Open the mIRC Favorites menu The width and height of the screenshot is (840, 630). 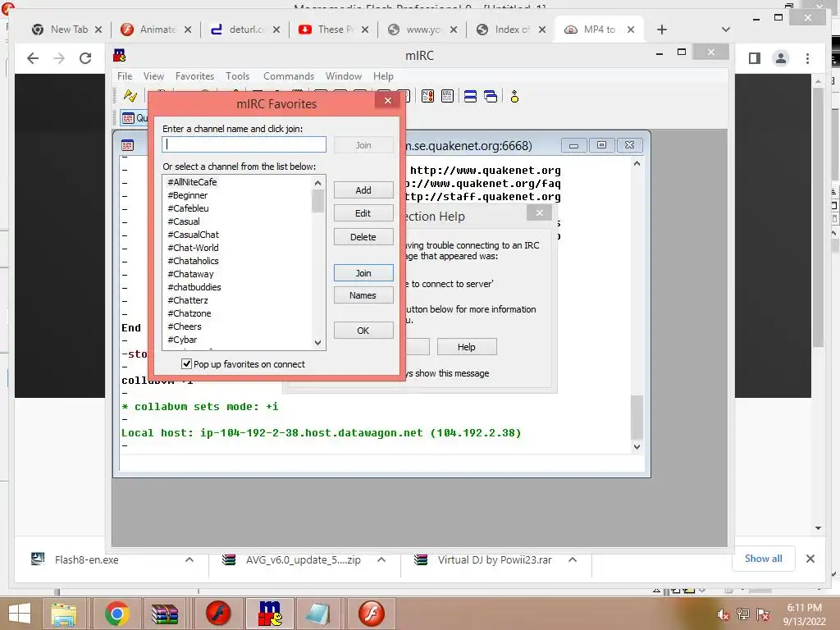click(x=194, y=76)
